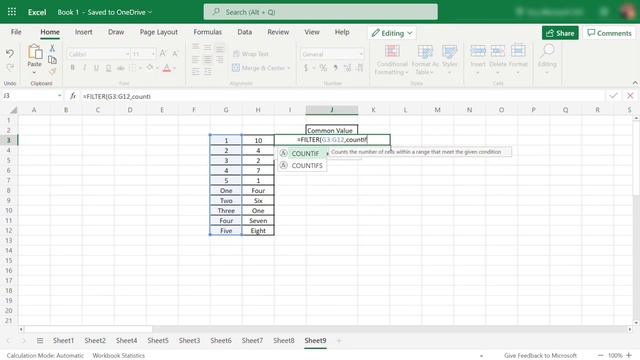The height and width of the screenshot is (360, 640).
Task: Click Give Feedback to Microsoft link
Action: pos(540,356)
